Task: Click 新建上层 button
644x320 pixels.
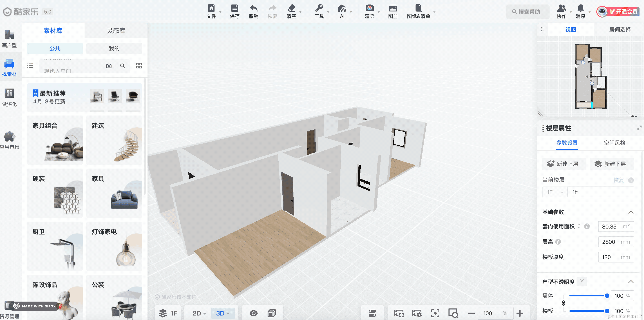Action: (x=564, y=164)
